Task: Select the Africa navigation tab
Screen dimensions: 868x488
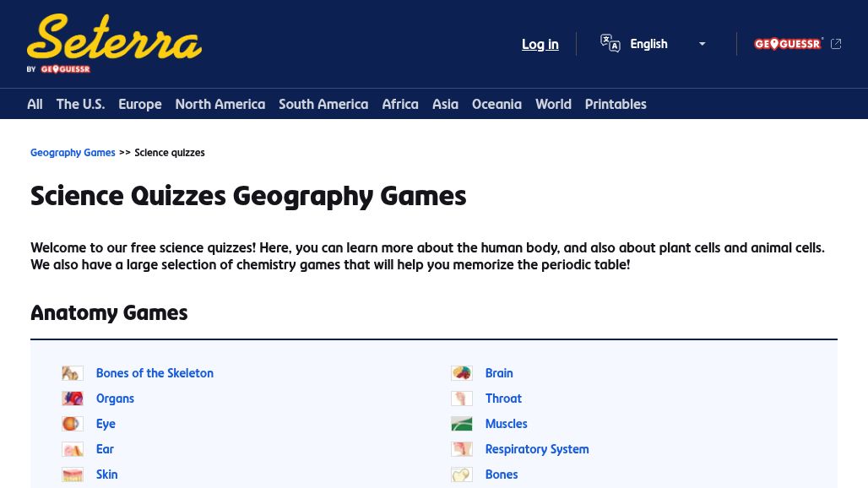Action: [x=400, y=104]
